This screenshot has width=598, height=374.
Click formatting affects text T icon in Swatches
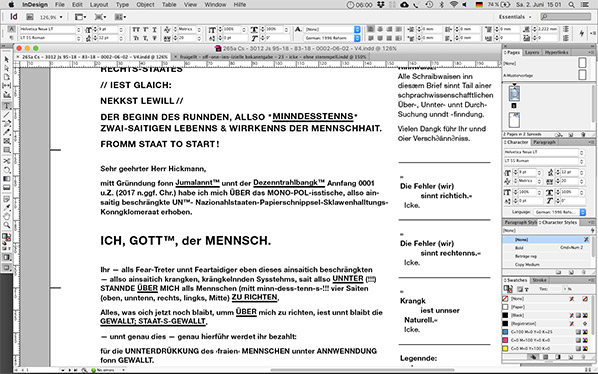point(527,289)
